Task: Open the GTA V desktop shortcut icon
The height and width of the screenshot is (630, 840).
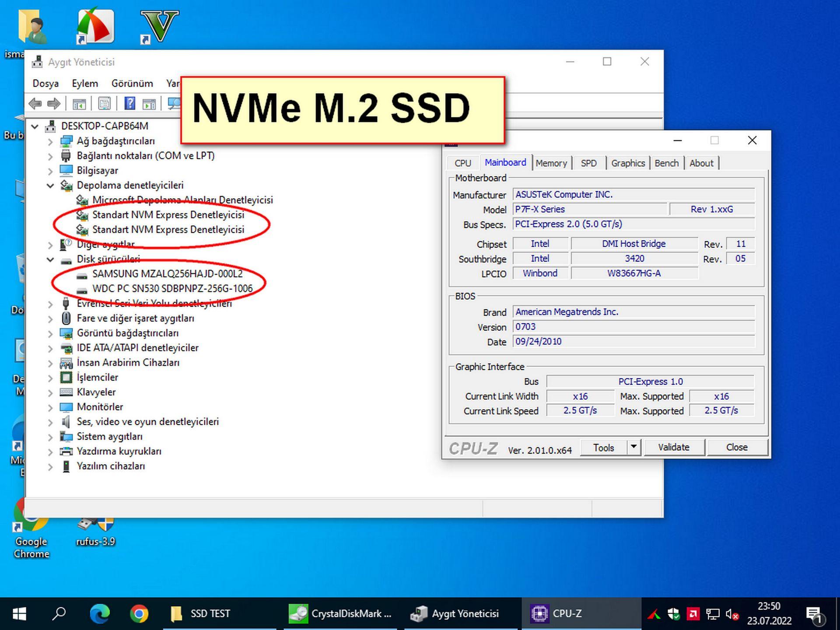Action: coord(159,26)
